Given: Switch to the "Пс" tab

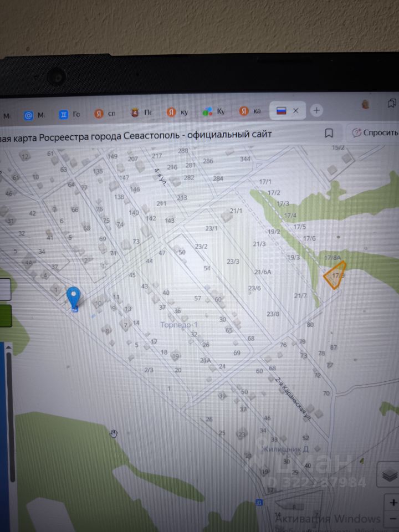Looking at the screenshot, I should click(x=142, y=112).
